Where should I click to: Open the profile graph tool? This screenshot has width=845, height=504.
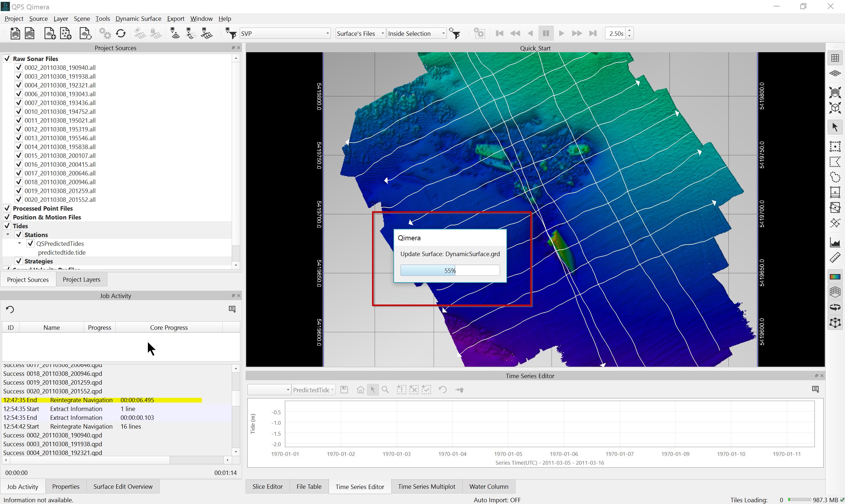(835, 243)
